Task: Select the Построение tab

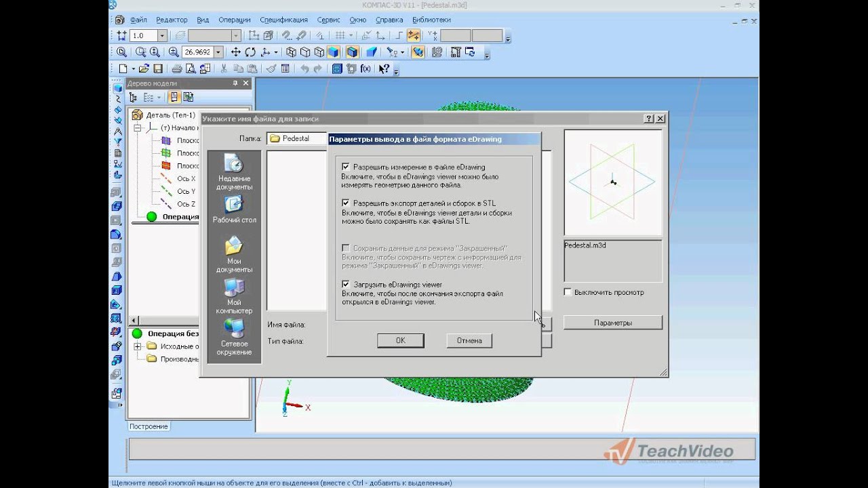Action: (149, 426)
